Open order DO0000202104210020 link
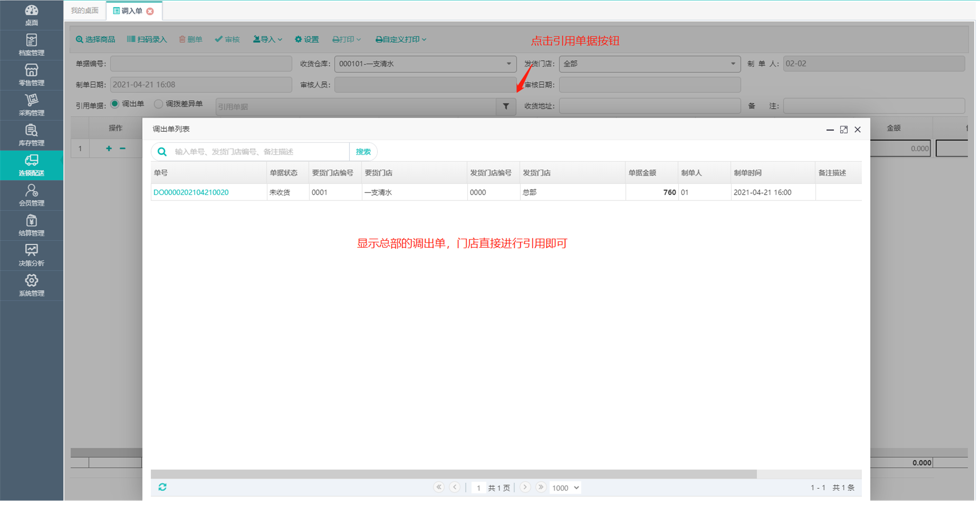 tap(191, 192)
